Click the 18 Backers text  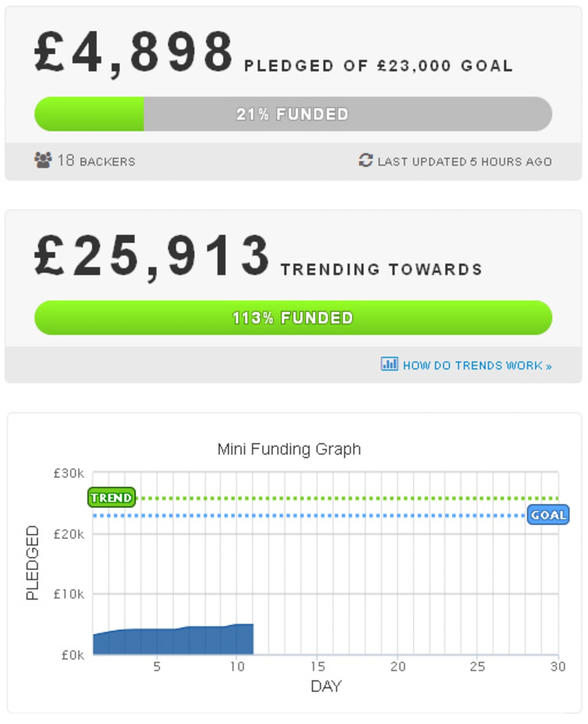(x=96, y=161)
